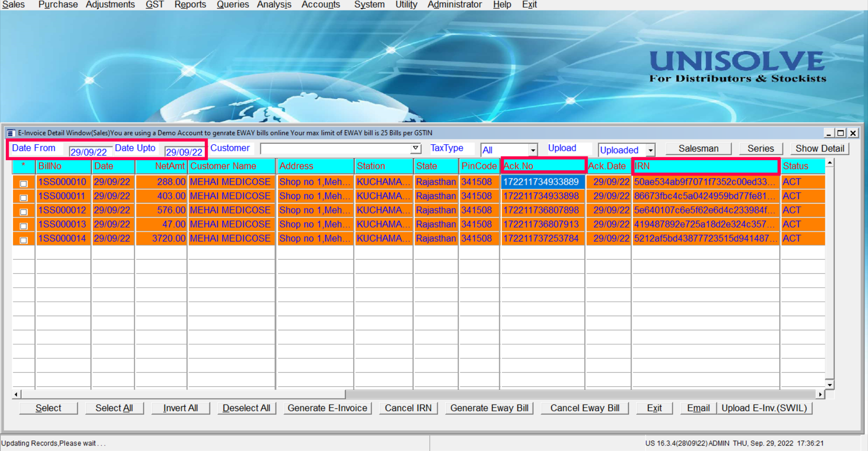Open the Customer dropdown arrow
The width and height of the screenshot is (868, 451).
pos(415,148)
